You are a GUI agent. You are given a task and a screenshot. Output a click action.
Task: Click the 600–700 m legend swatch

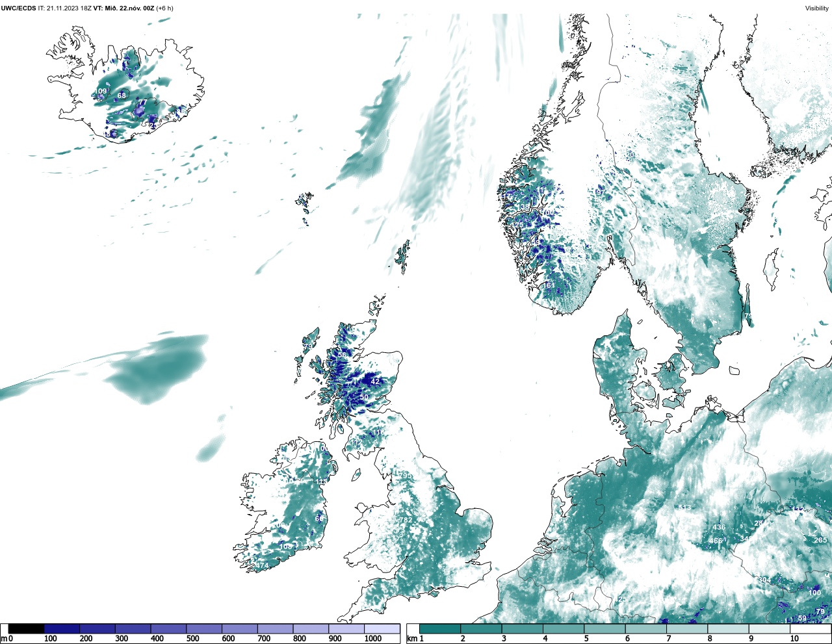239,629
